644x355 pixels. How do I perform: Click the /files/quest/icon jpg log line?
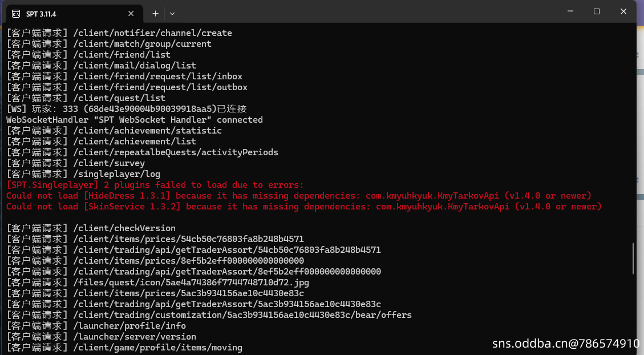click(191, 283)
